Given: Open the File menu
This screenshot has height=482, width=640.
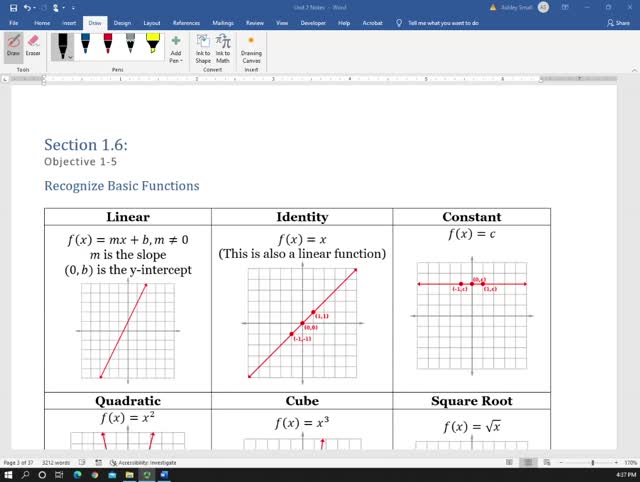Looking at the screenshot, I should click(13, 23).
